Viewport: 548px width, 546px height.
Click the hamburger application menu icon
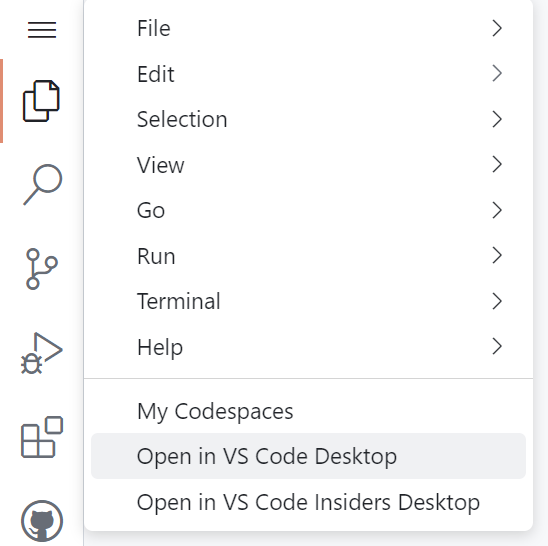click(42, 30)
